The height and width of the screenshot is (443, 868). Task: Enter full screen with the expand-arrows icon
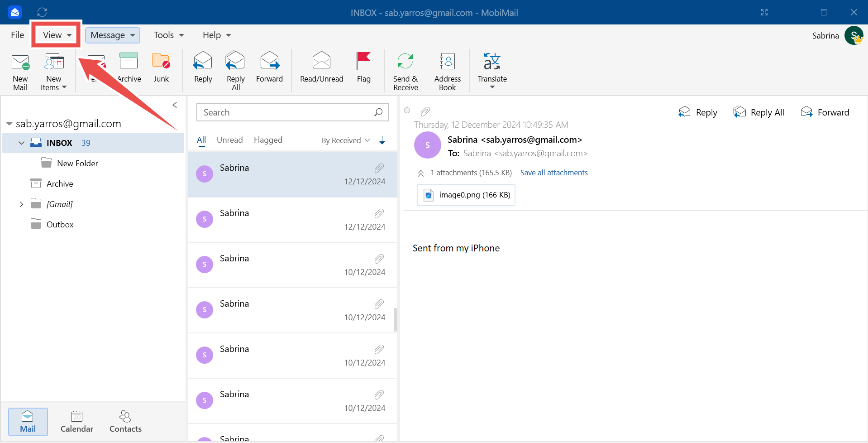tap(764, 12)
